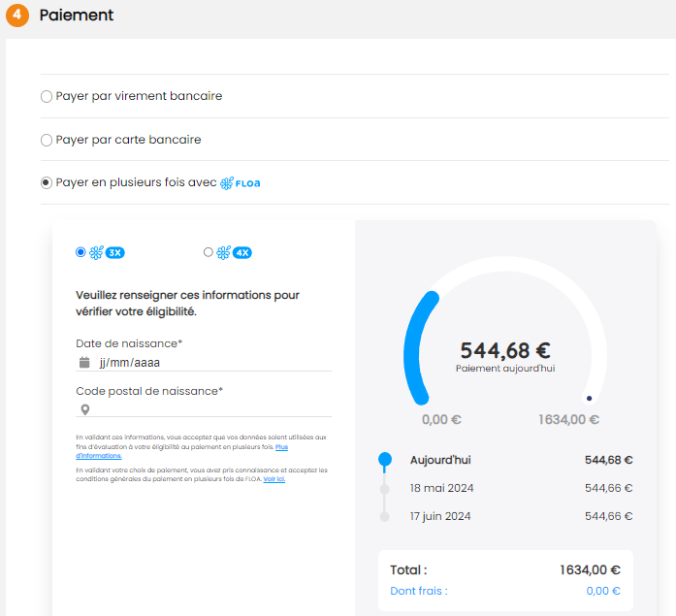This screenshot has height=616, width=676.
Task: Click the Payer par virement bancaire label
Action: tap(139, 96)
